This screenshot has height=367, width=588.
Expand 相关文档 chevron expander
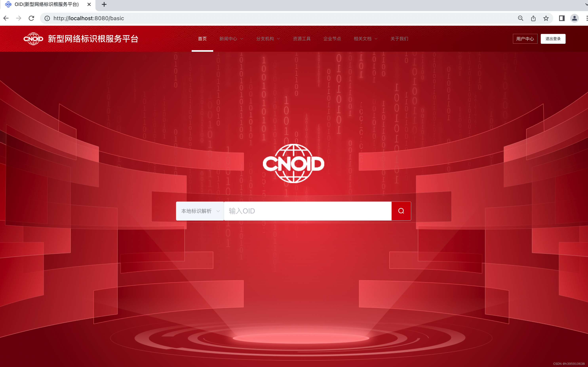tap(377, 39)
